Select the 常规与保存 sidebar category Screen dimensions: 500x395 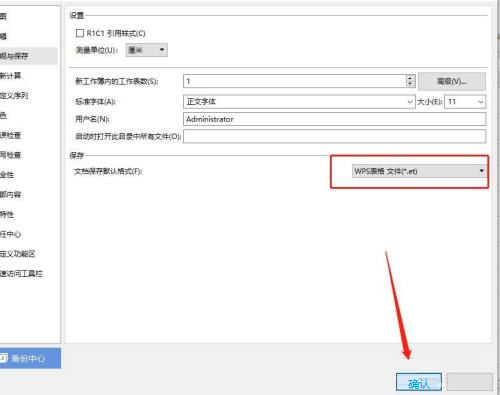29,56
